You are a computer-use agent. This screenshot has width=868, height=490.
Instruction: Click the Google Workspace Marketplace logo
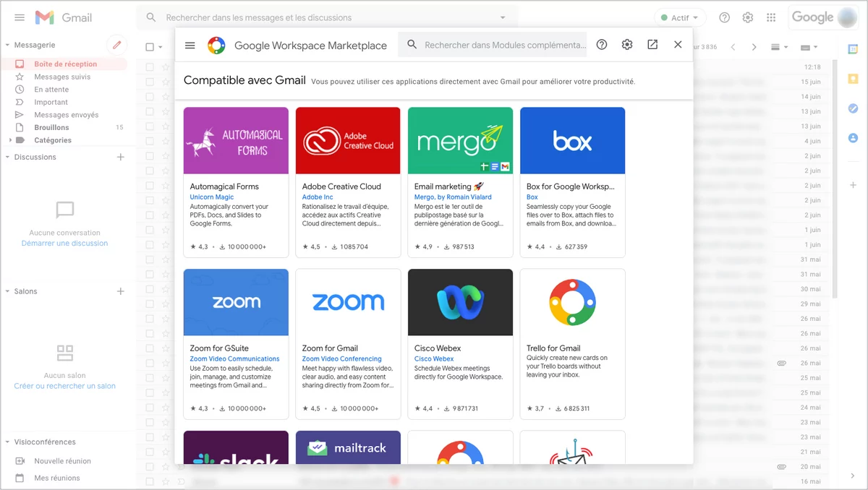(x=216, y=46)
